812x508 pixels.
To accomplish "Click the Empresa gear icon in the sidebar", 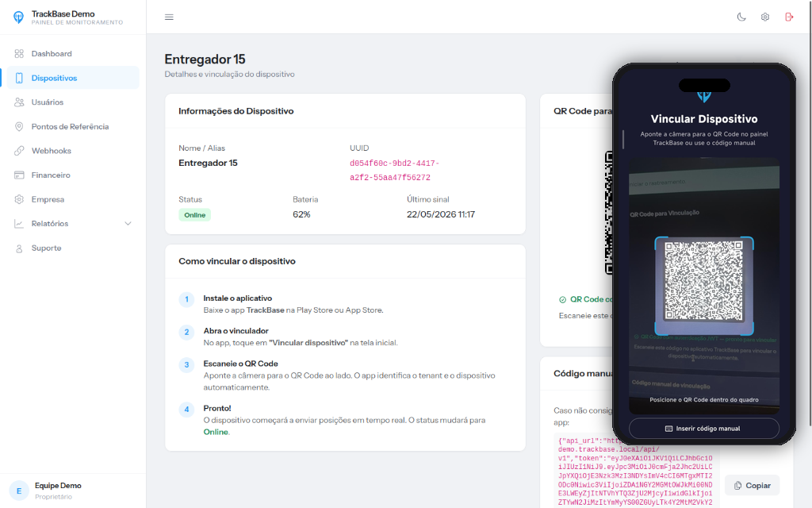I will tap(19, 199).
